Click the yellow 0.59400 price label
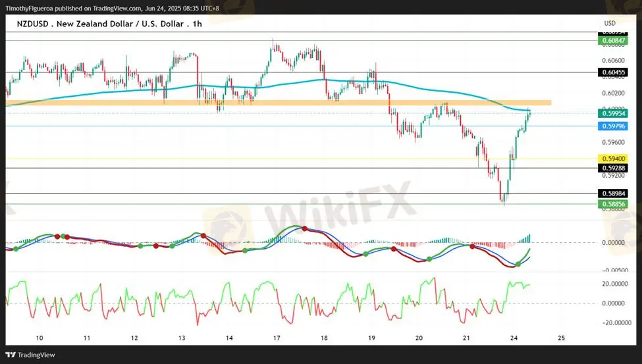The image size is (642, 364). [x=612, y=159]
